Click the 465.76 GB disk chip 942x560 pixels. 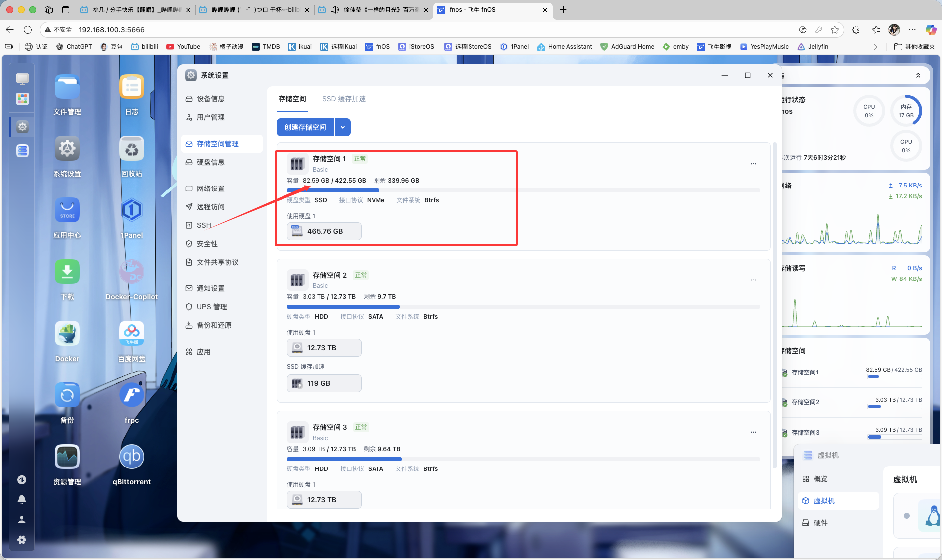(324, 231)
